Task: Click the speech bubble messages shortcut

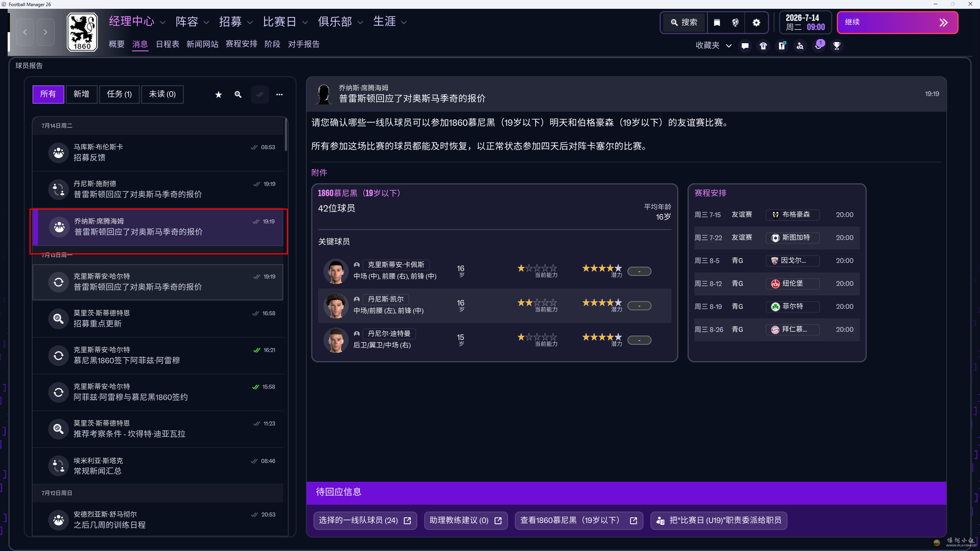Action: click(x=745, y=46)
